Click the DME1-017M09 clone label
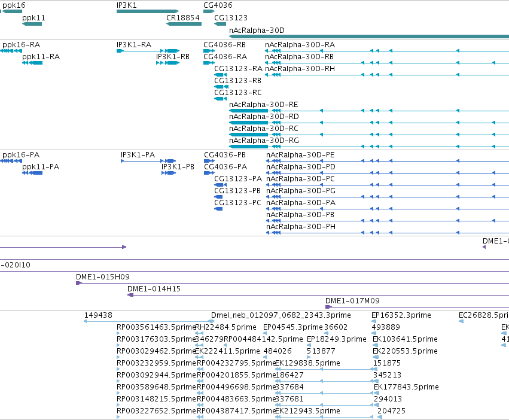The width and height of the screenshot is (509, 420). click(352, 301)
